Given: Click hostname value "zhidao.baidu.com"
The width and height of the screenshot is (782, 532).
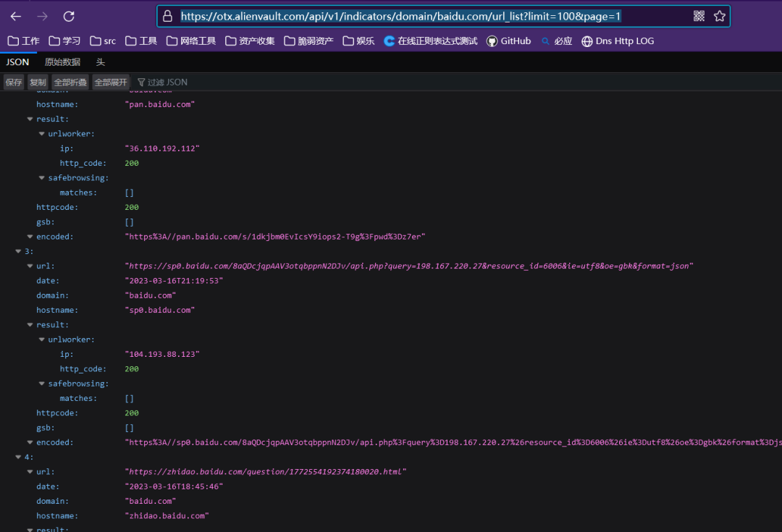Looking at the screenshot, I should click(x=167, y=515).
